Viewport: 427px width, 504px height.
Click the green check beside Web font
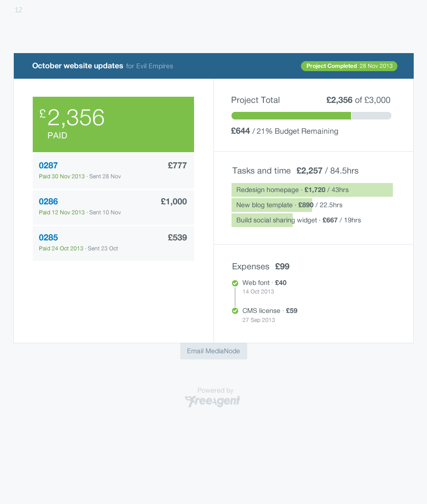click(235, 283)
